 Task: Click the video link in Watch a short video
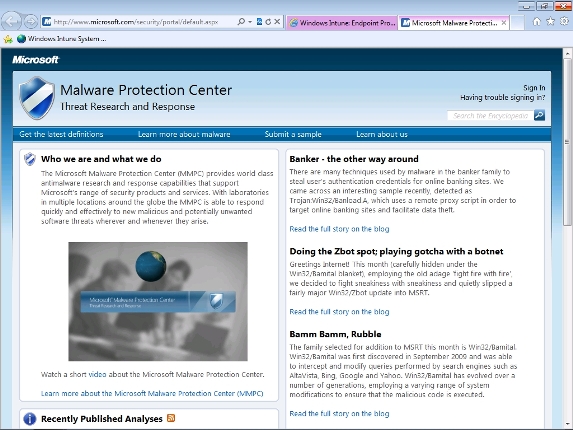pos(97,374)
